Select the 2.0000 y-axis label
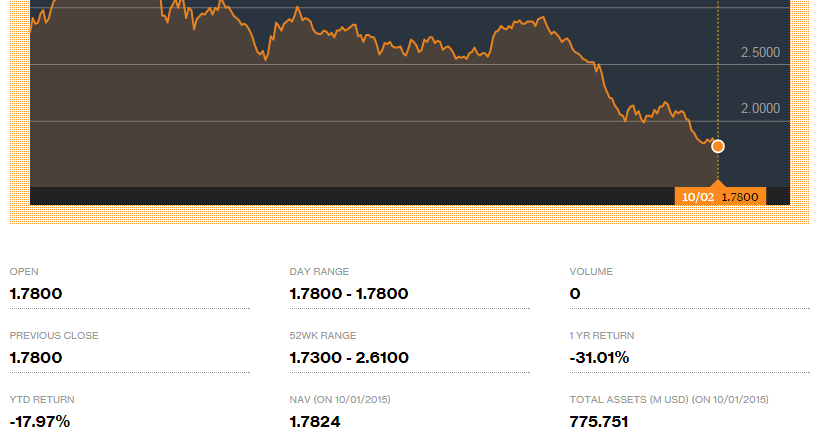The width and height of the screenshot is (821, 430). pyautogui.click(x=760, y=108)
